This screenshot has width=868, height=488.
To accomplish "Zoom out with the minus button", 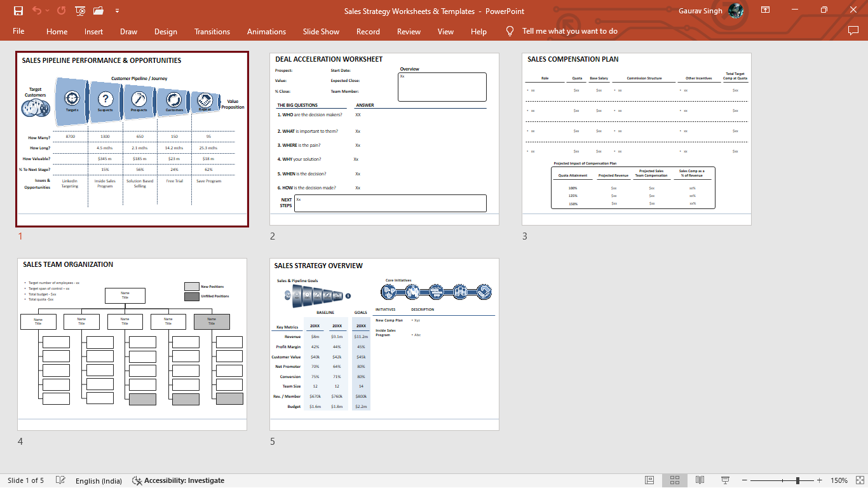I will (745, 480).
